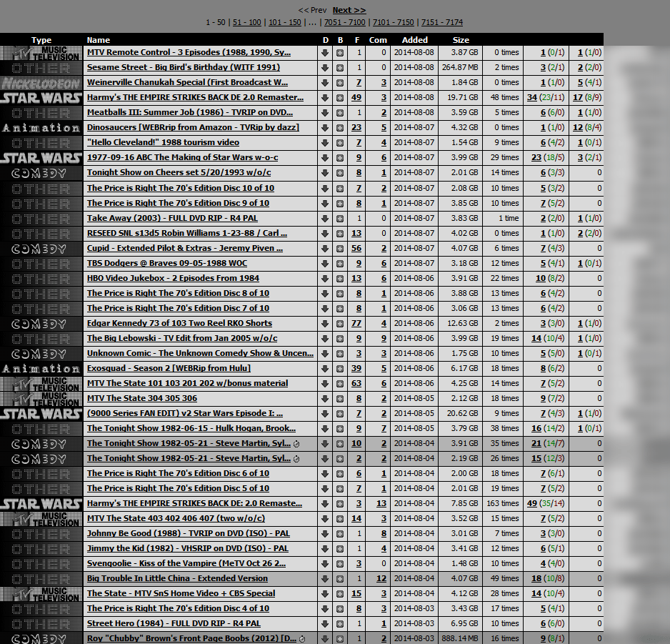Download Edgar Kennedy RKO Shorts torrent
This screenshot has height=644, width=670.
pos(325,324)
